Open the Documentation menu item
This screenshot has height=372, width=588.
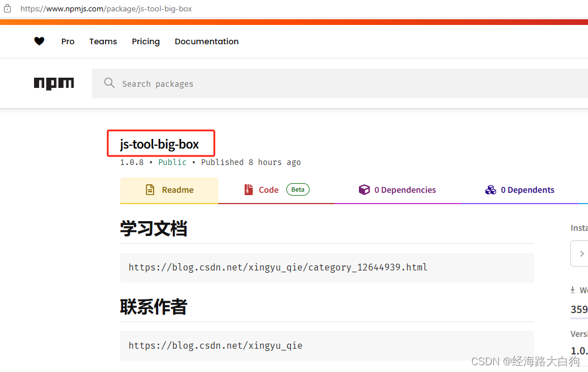(206, 41)
